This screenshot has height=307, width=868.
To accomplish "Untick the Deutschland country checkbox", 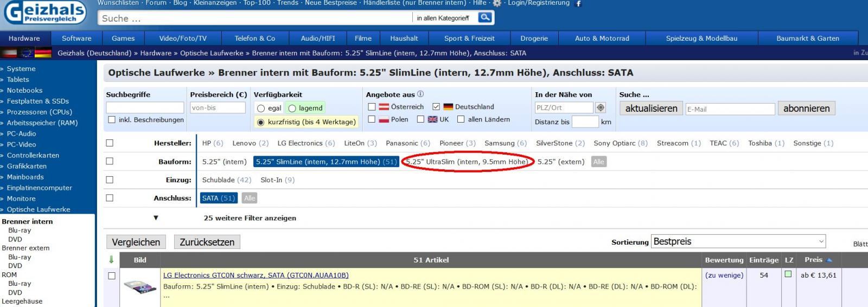I will (436, 107).
